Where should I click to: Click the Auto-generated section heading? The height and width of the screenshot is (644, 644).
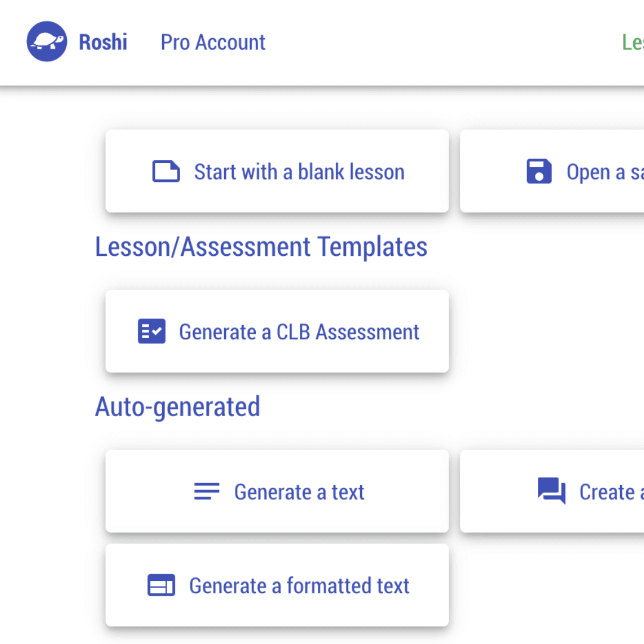click(x=177, y=407)
